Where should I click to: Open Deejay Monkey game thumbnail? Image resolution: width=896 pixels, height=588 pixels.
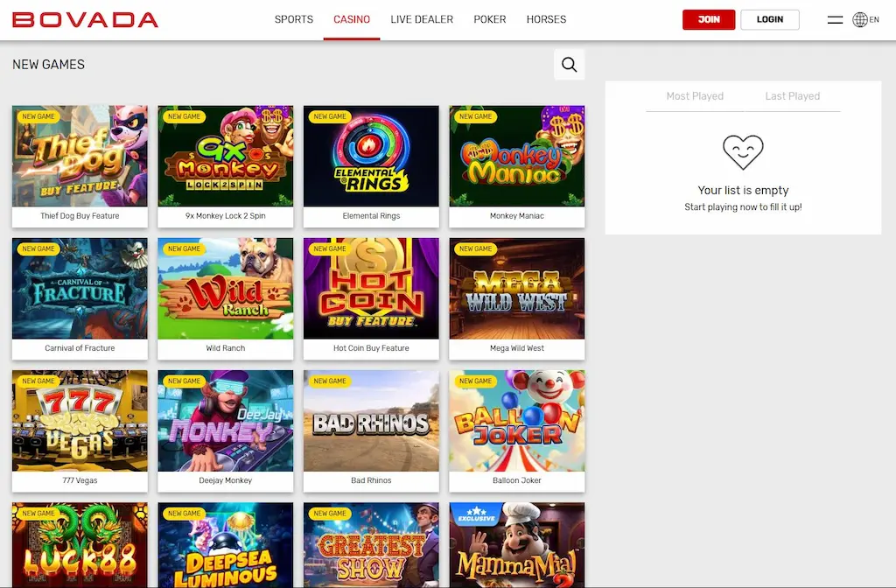[225, 421]
